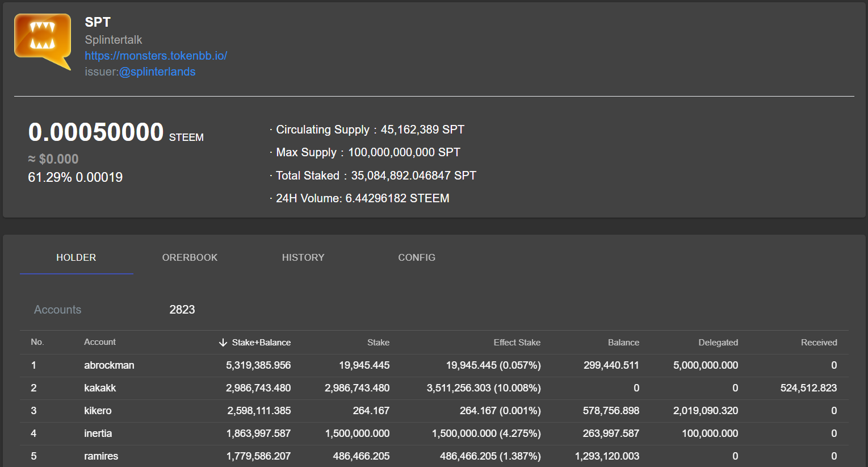868x467 pixels.
Task: Select account abrockman in the holder list
Action: click(x=109, y=365)
